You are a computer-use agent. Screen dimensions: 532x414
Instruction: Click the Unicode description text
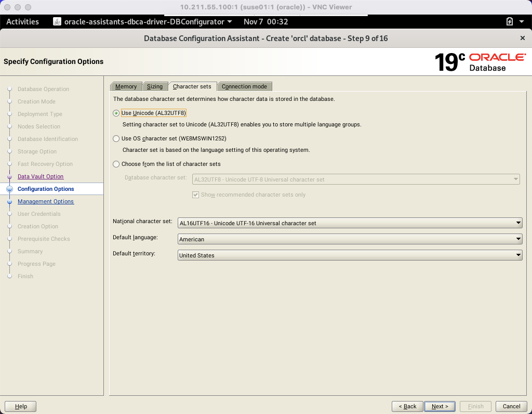pyautogui.click(x=242, y=125)
